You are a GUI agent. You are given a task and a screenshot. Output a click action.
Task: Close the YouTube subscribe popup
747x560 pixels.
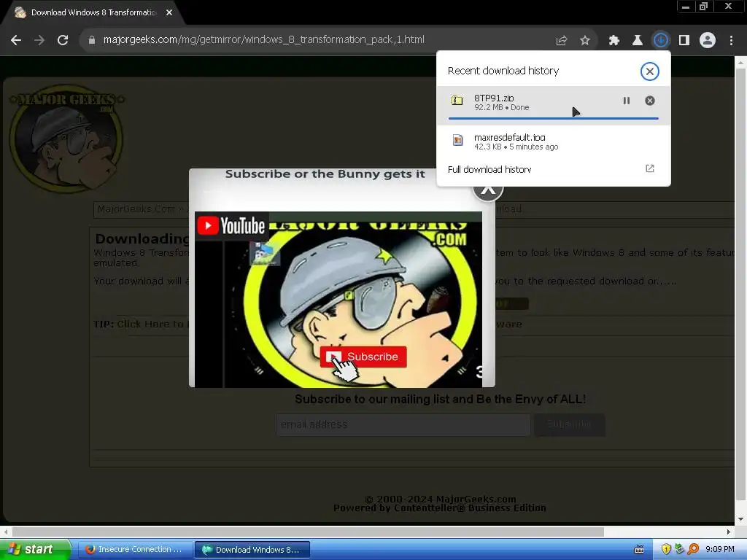488,190
